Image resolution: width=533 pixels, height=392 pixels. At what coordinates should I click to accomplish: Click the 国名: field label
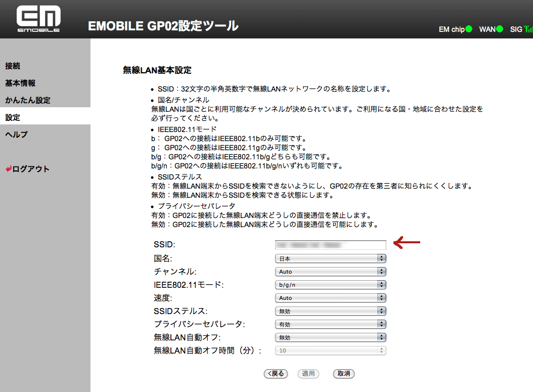click(163, 258)
